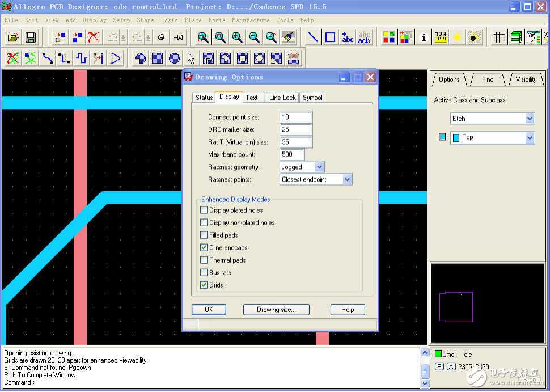
Task: Select the filled circle Shape icon
Action: (174, 58)
